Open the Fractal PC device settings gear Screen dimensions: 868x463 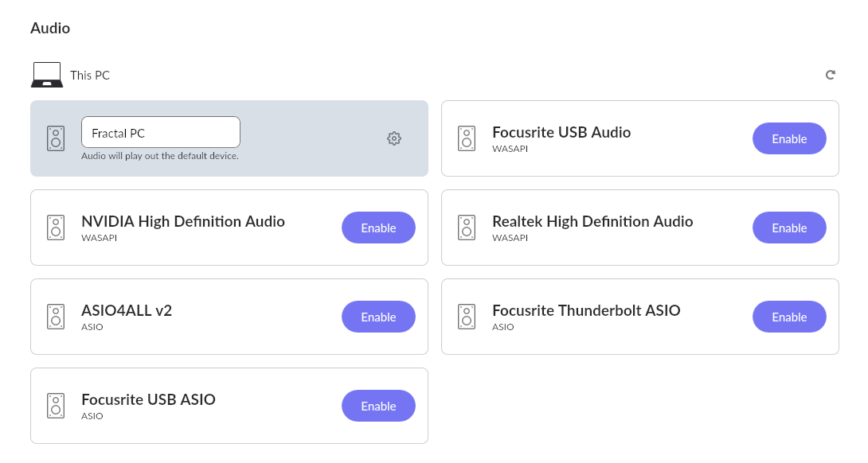[x=393, y=138]
